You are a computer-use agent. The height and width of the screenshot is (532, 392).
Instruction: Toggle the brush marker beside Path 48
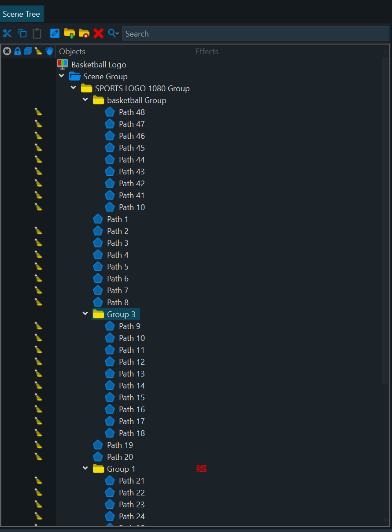pos(39,112)
